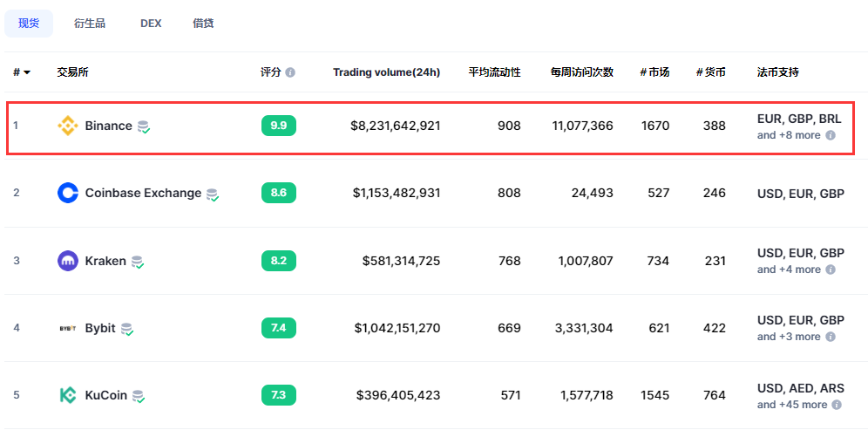This screenshot has width=868, height=430.
Task: Click the info icon after Bybit's +3 more
Action: 831,337
